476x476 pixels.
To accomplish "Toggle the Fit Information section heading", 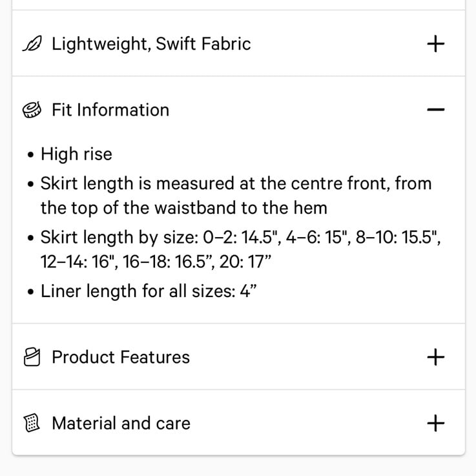I will click(x=110, y=110).
